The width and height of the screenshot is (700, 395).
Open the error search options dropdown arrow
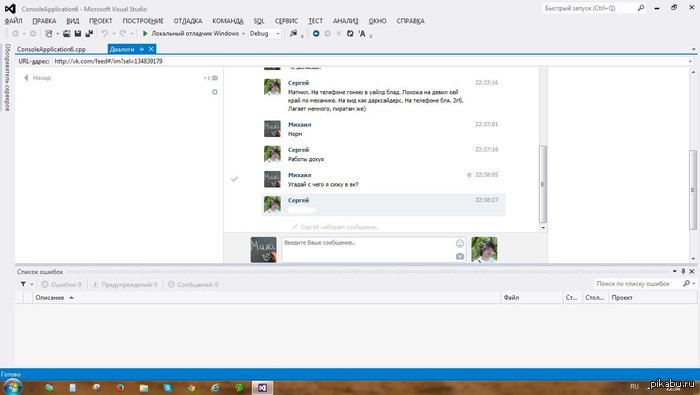point(693,283)
